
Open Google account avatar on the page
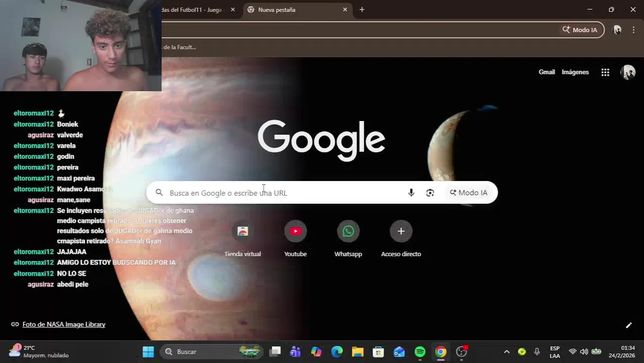coord(627,72)
